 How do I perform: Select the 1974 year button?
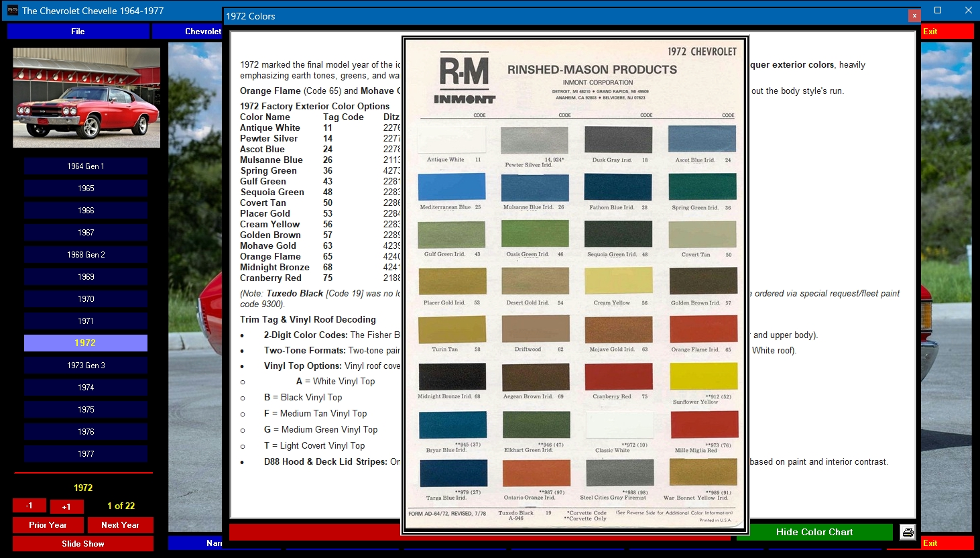point(86,388)
